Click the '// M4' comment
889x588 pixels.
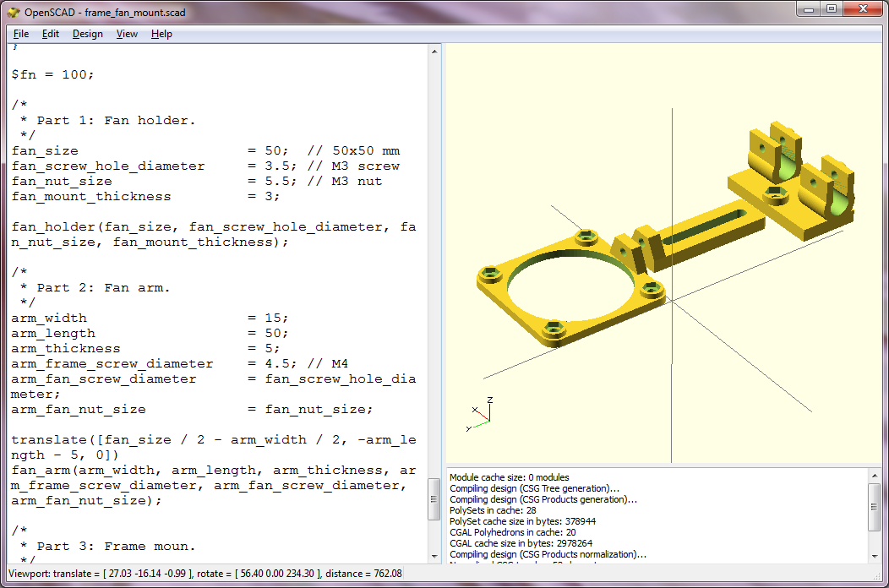(328, 364)
